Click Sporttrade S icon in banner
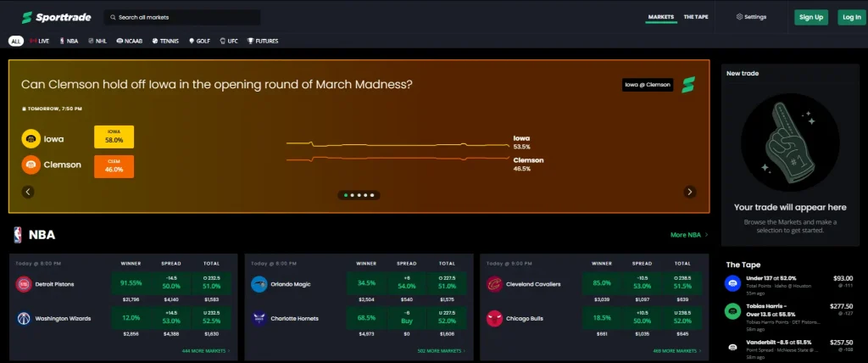Viewport: 868px width, 363px height. [688, 85]
